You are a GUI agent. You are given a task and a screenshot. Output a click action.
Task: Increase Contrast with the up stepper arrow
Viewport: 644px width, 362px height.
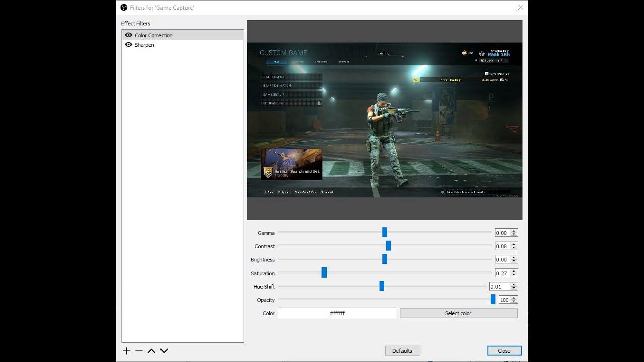pos(514,244)
